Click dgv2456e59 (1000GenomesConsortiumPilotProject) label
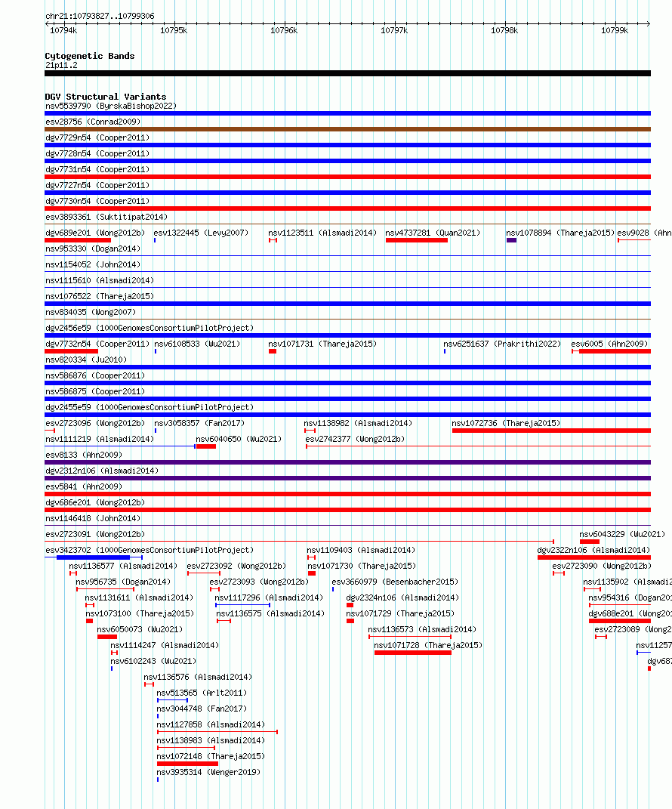 pyautogui.click(x=150, y=328)
